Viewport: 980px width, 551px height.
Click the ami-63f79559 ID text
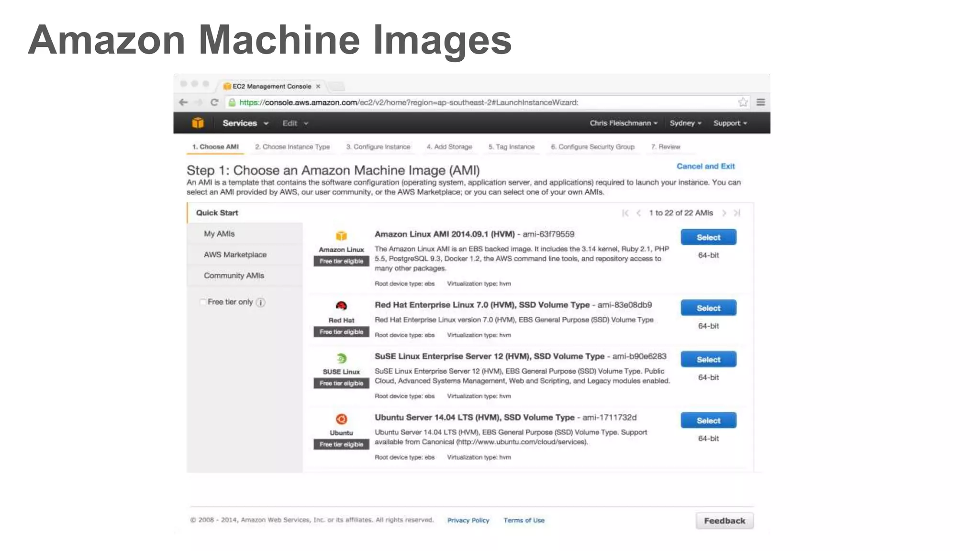click(548, 234)
